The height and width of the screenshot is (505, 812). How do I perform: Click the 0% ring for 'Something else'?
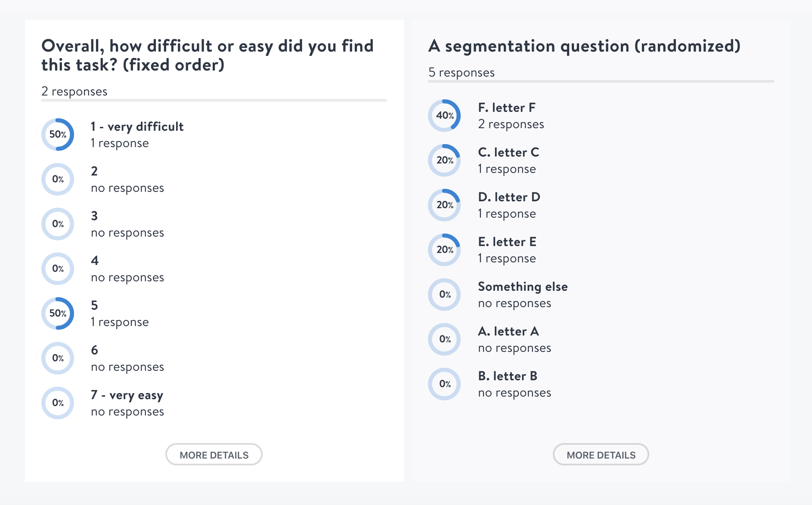[x=444, y=295]
